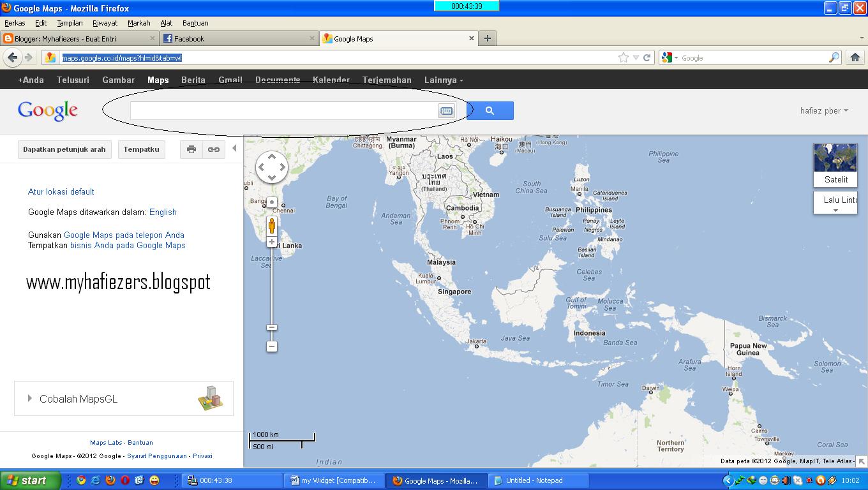
Task: Open the Berkas menu
Action: pyautogui.click(x=15, y=23)
